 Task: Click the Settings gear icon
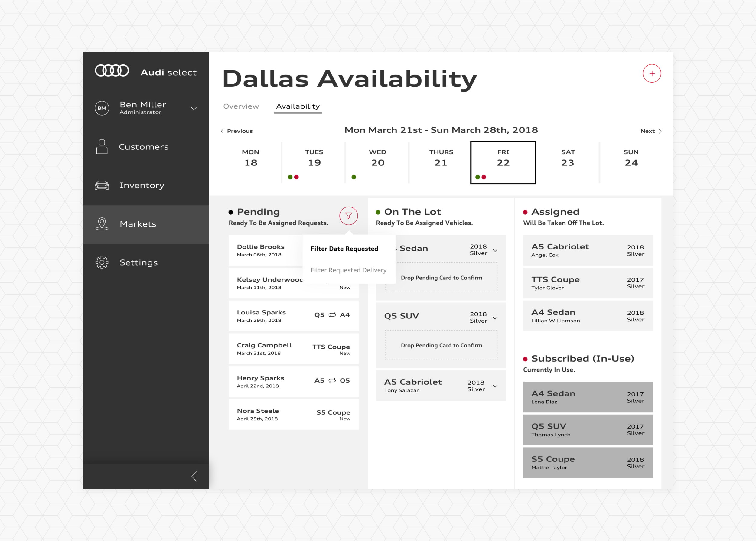click(102, 262)
